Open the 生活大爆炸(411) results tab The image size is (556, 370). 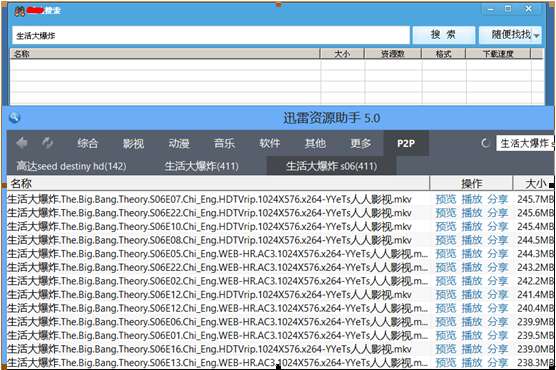click(201, 166)
